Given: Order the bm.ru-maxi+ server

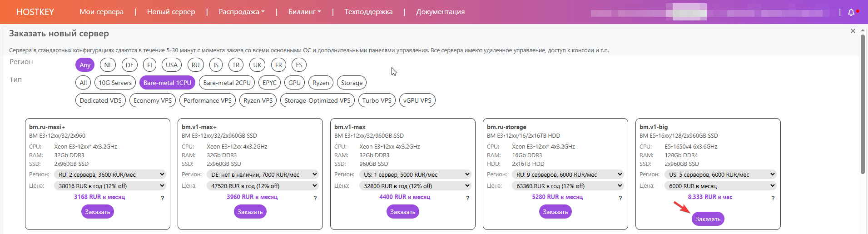Looking at the screenshot, I should click(98, 212).
